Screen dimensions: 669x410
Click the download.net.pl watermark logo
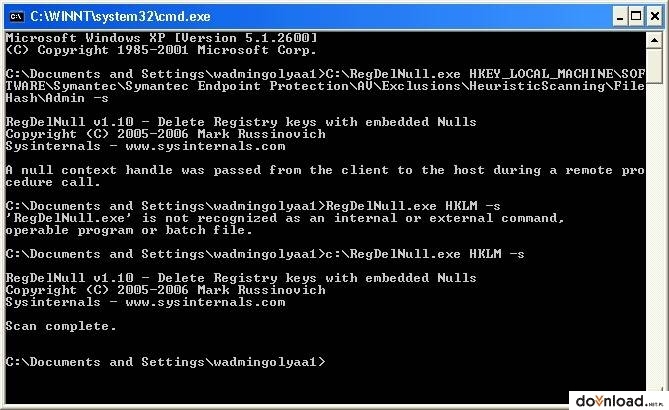(x=618, y=401)
